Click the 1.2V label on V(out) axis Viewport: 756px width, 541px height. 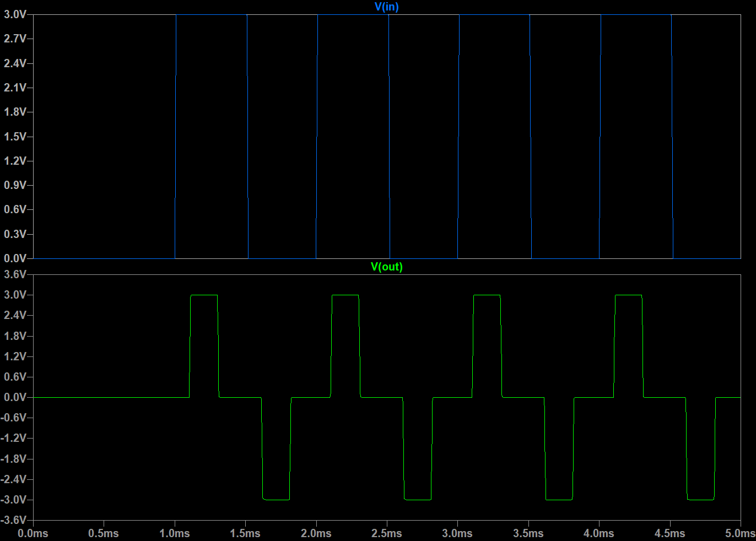15,356
